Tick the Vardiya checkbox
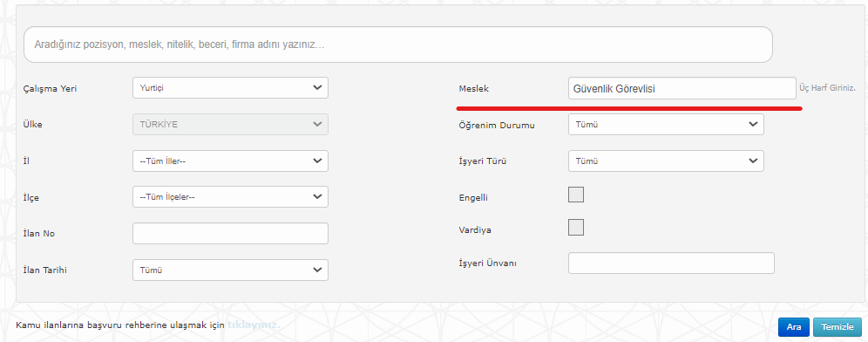This screenshot has width=868, height=342. [x=576, y=227]
